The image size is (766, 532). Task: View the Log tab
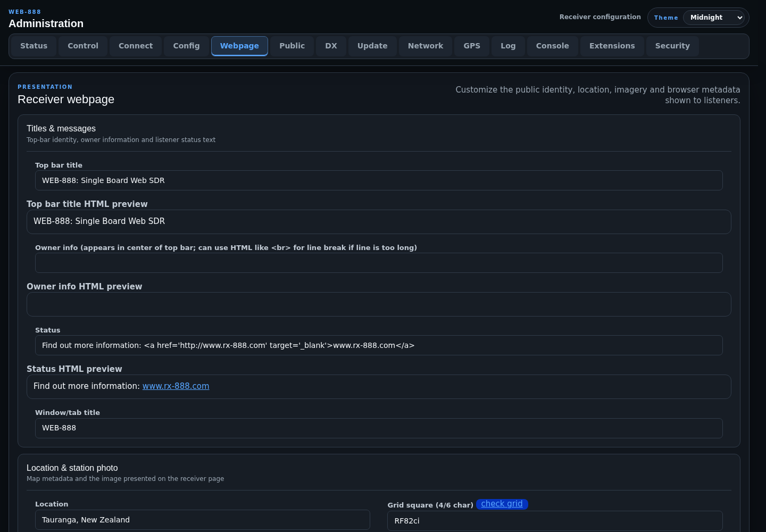point(508,46)
